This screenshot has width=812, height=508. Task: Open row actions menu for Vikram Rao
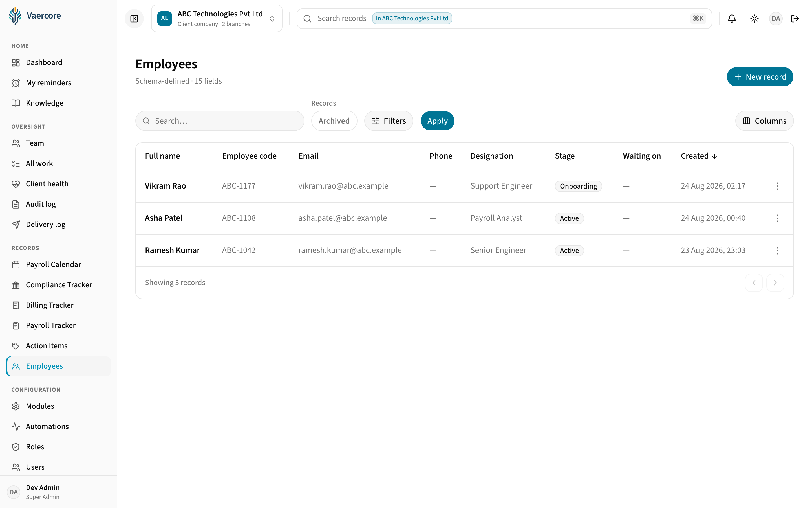coord(777,186)
